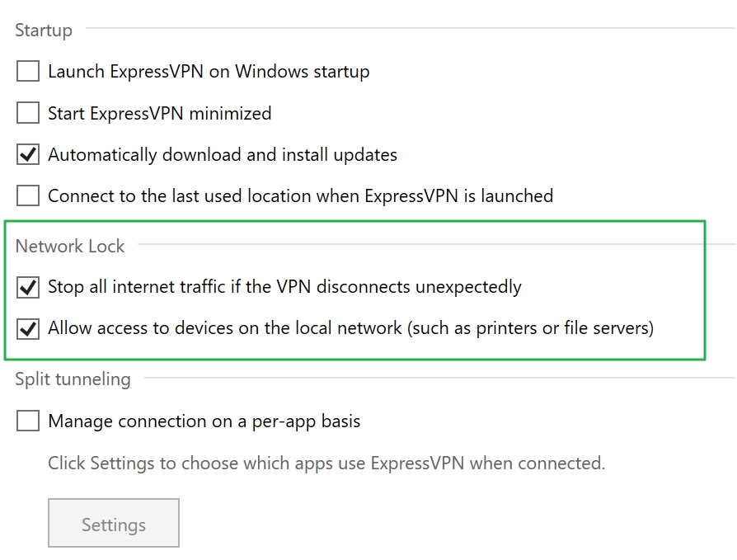
Task: Check the Start ExpressVPN minimized option
Action: point(26,113)
